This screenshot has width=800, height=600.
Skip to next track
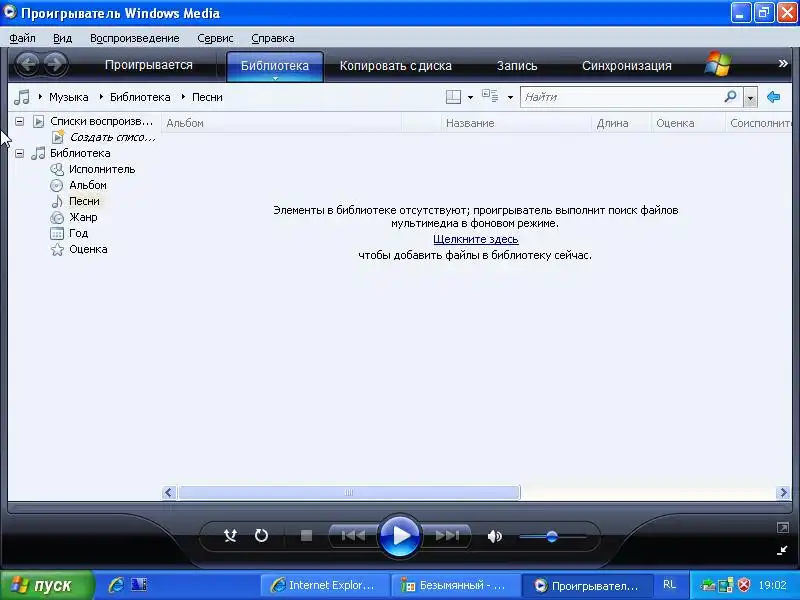[447, 535]
